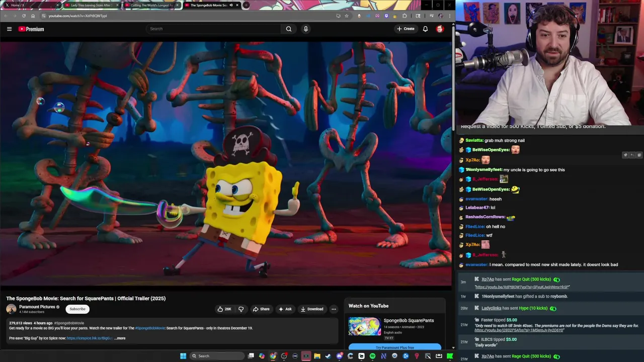
Task: Open Spotify from the taskbar
Action: click(372, 356)
